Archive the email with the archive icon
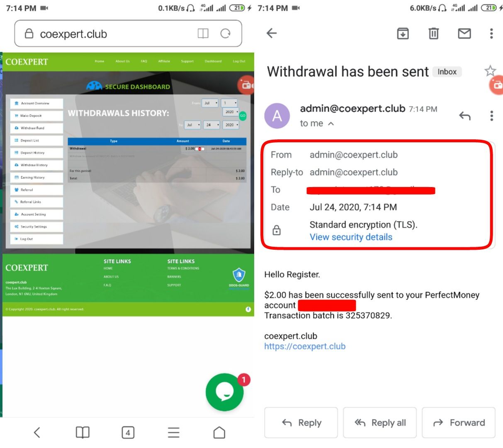This screenshot has width=503, height=448. (x=403, y=33)
